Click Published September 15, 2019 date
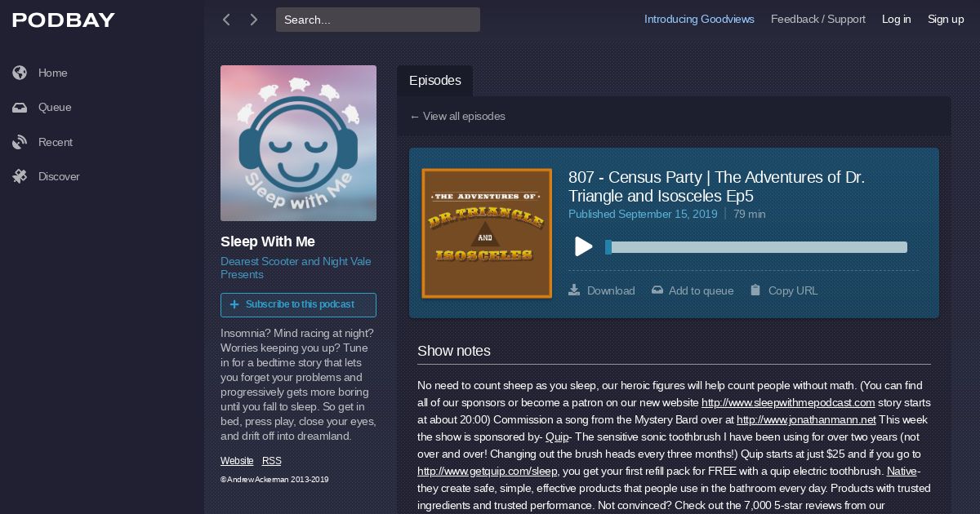This screenshot has width=980, height=514. (643, 214)
